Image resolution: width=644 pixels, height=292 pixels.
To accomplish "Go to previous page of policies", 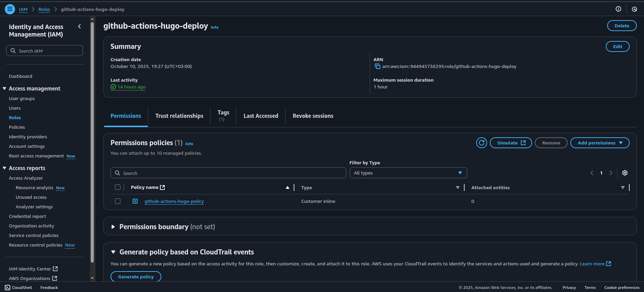I will pos(592,173).
